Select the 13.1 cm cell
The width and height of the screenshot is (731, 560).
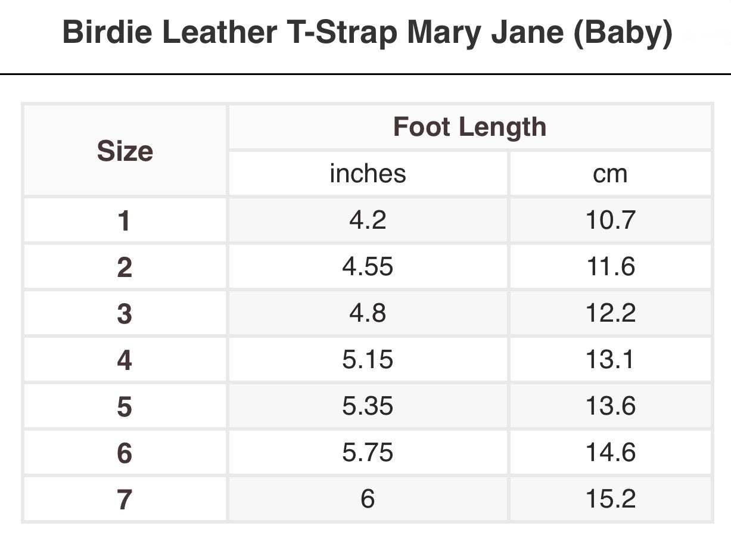610,359
